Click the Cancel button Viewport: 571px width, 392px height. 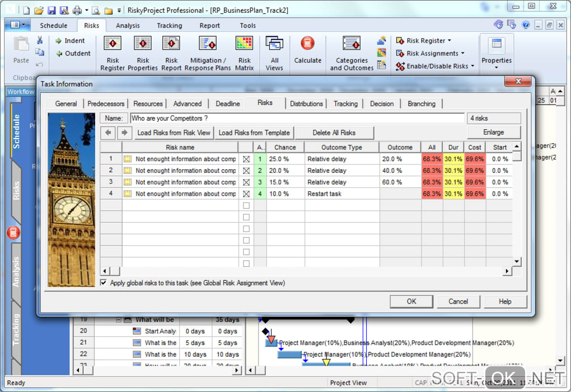(x=458, y=301)
